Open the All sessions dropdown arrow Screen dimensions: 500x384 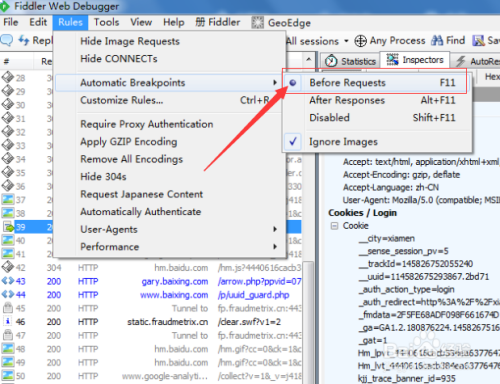coord(346,41)
